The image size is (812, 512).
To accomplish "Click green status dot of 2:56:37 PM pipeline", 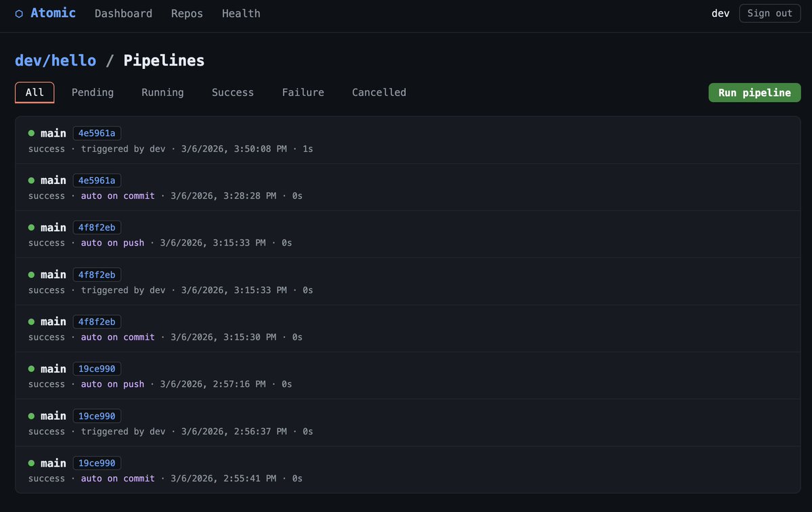I will point(31,416).
